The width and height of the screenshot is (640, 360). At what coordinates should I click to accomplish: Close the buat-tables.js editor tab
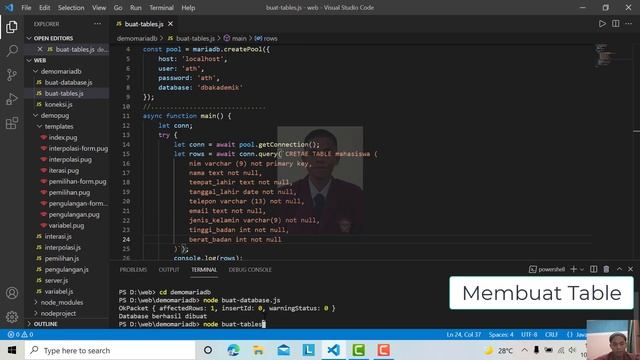pyautogui.click(x=170, y=24)
